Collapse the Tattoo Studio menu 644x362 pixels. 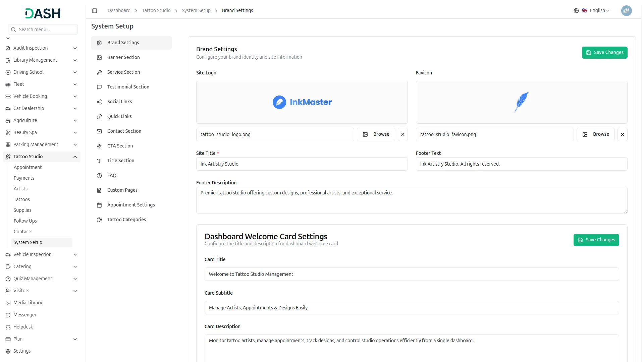tap(75, 157)
